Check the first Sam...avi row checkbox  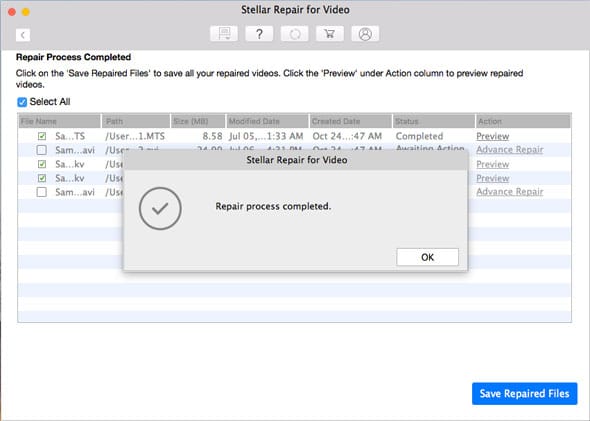(x=42, y=150)
